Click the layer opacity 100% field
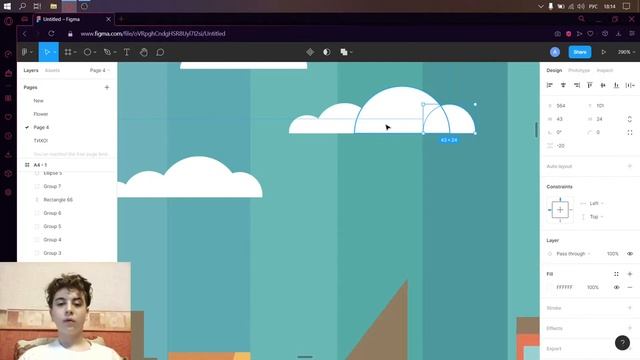The width and height of the screenshot is (640, 360). click(x=612, y=253)
